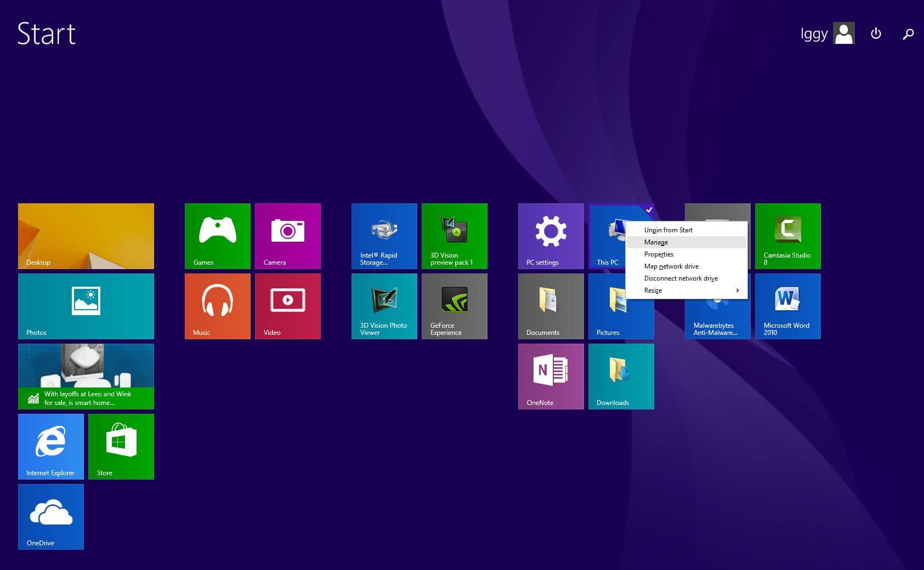
Task: Open the Video tile
Action: tap(287, 306)
